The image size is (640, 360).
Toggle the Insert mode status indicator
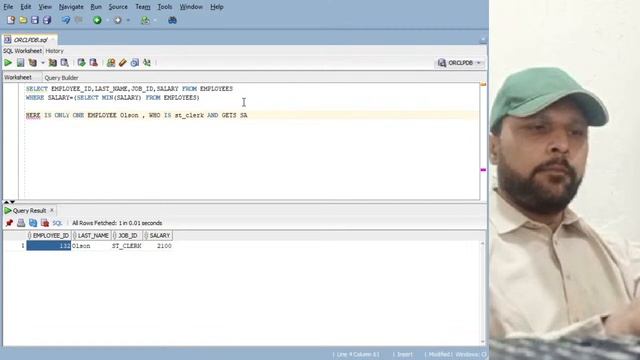click(405, 354)
